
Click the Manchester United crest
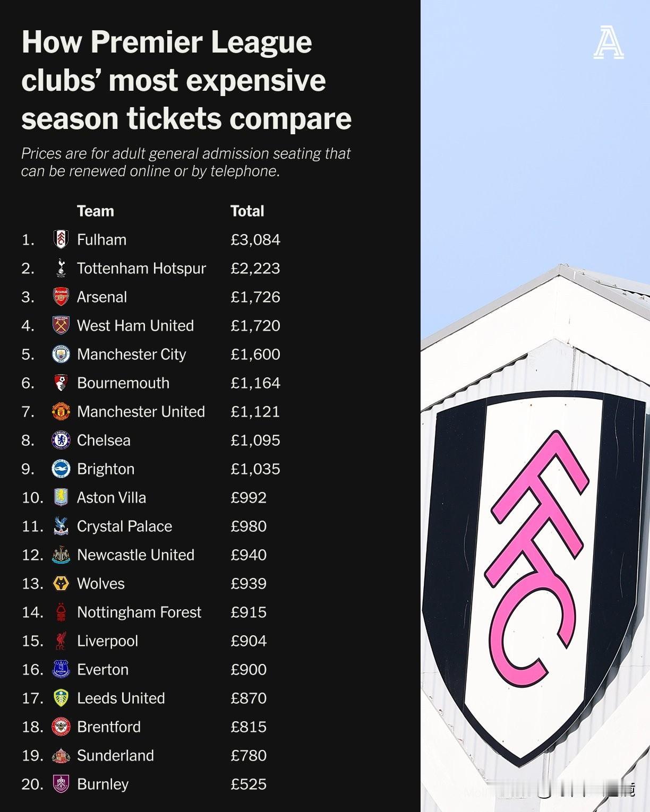tap(61, 411)
